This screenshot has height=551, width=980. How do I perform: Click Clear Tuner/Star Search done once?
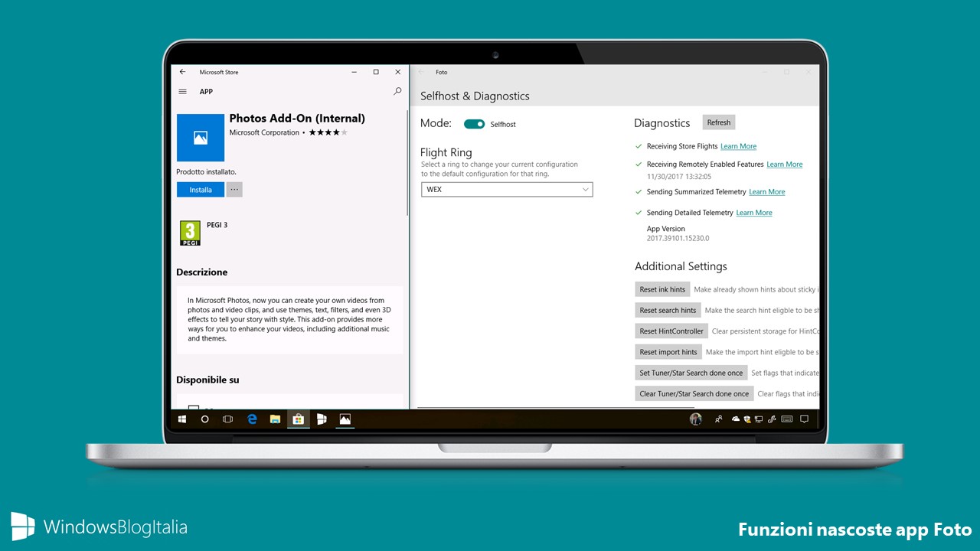pyautogui.click(x=694, y=393)
